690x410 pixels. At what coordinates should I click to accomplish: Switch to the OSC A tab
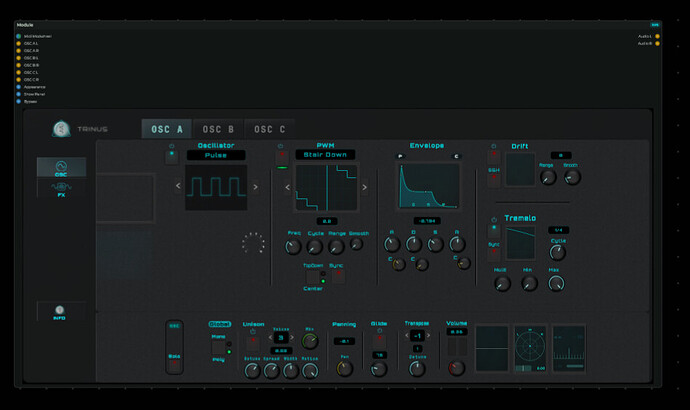(166, 129)
